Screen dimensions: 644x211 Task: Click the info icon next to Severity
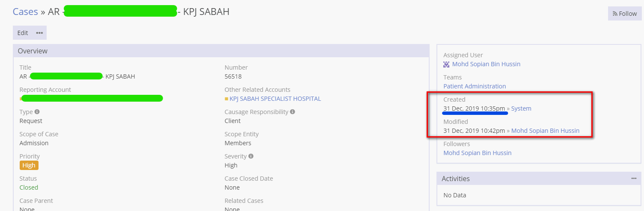(x=251, y=156)
